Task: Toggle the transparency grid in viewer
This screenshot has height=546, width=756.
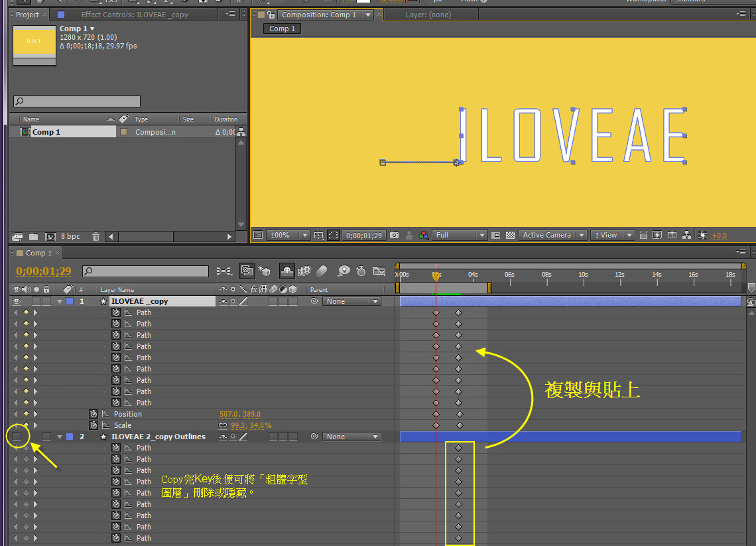Action: click(x=510, y=236)
